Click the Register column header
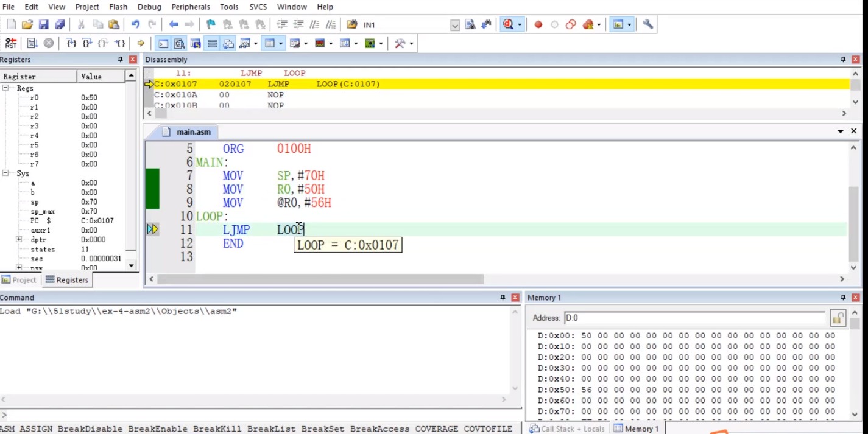The image size is (868, 434). pyautogui.click(x=38, y=76)
